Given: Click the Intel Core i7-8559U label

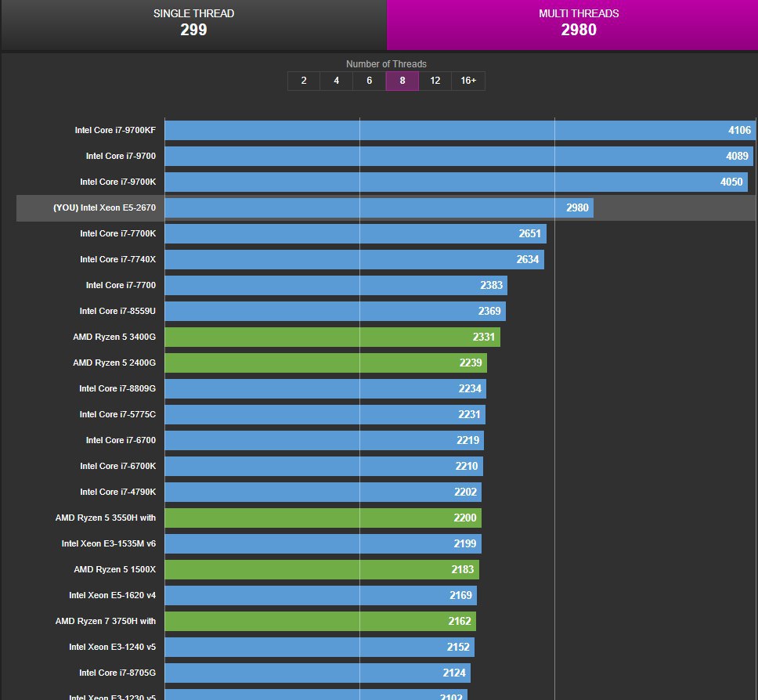Looking at the screenshot, I should coord(117,312).
